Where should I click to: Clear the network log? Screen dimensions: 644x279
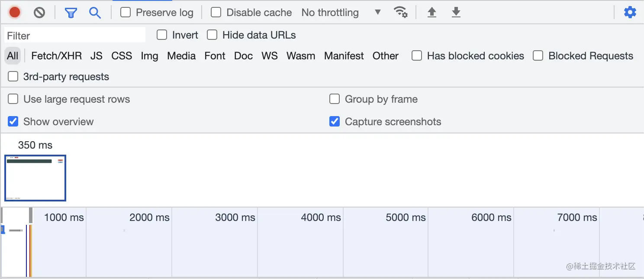coord(39,13)
